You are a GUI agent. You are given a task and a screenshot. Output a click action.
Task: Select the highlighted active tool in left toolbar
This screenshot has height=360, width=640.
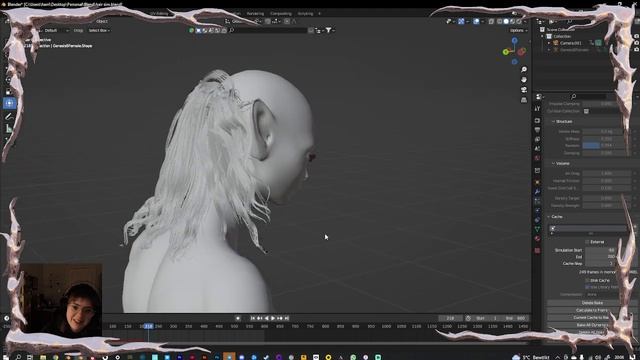9,103
